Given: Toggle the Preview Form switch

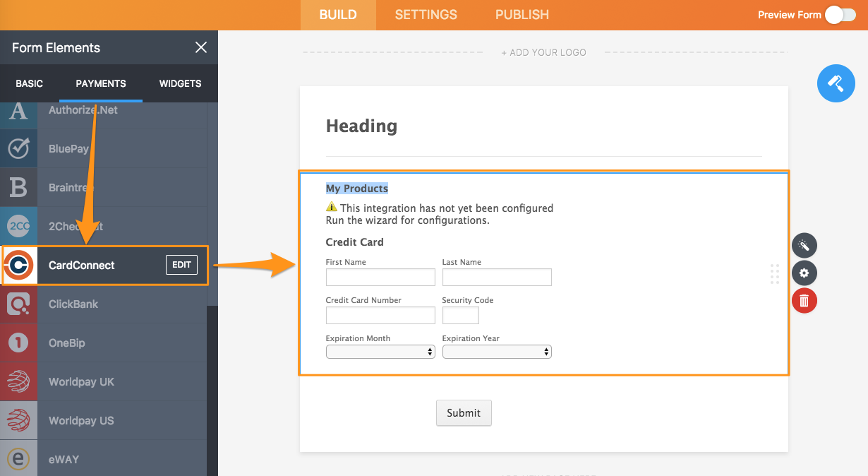Looking at the screenshot, I should (x=840, y=15).
